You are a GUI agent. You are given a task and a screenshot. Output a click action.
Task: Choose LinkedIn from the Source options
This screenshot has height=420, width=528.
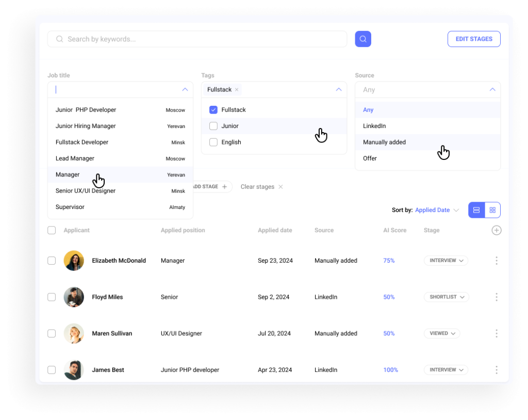point(374,125)
